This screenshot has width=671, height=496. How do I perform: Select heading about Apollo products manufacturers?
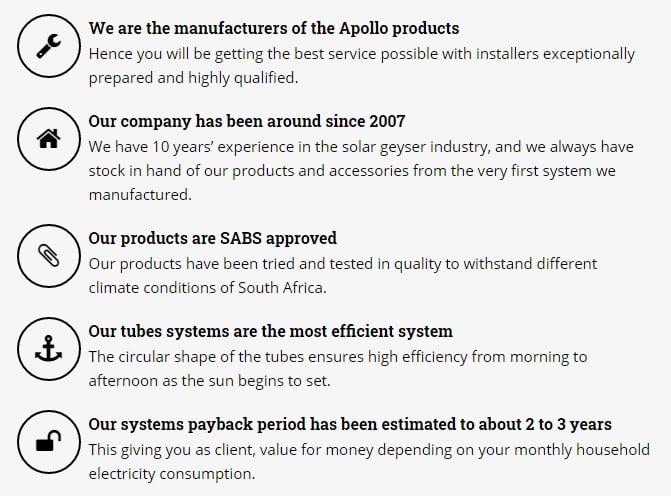click(x=274, y=29)
